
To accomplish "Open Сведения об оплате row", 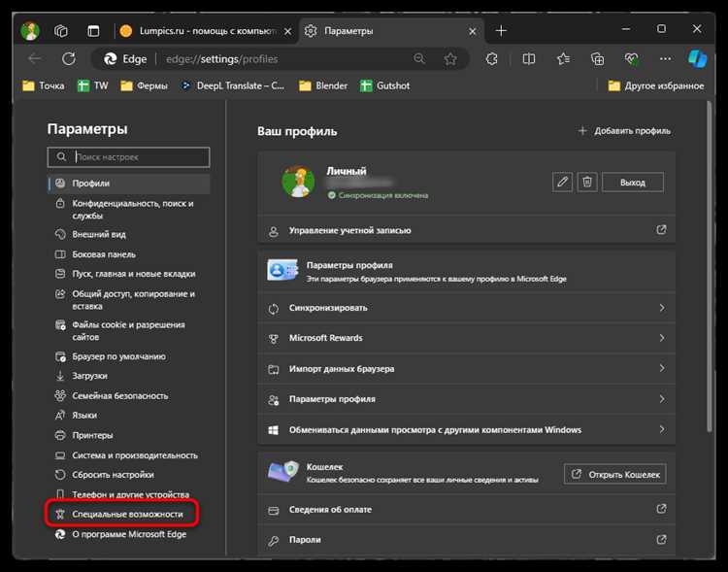I will coord(467,509).
